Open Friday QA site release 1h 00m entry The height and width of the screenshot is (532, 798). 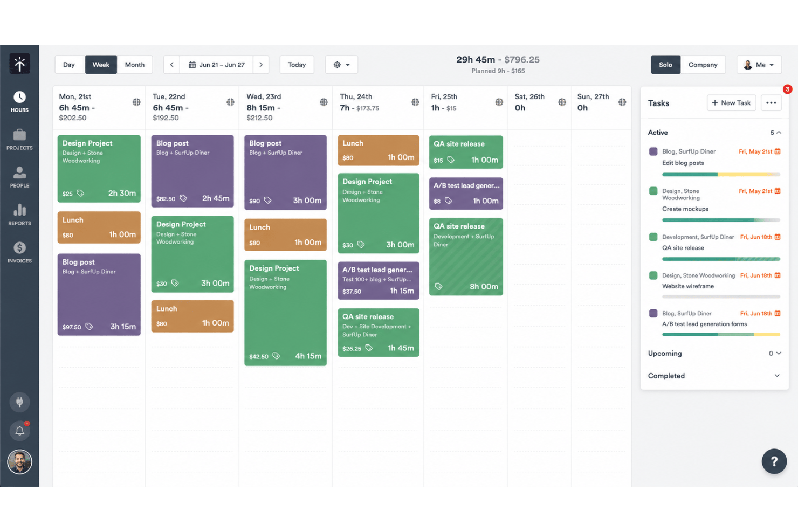coord(466,152)
